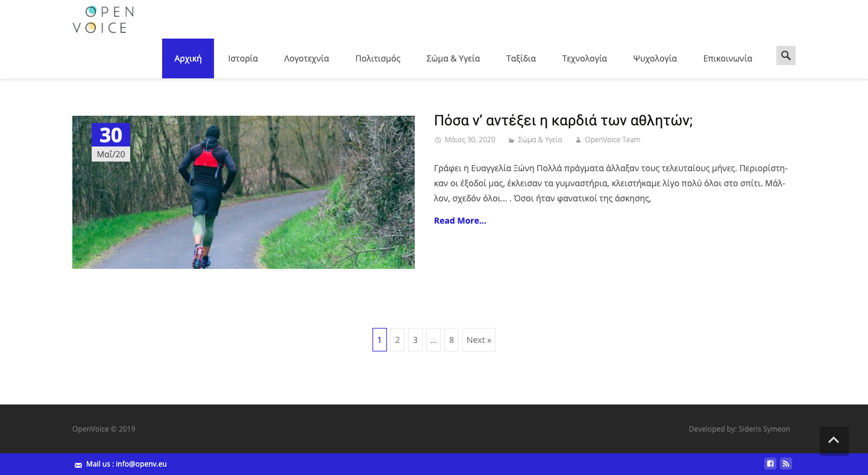Open the Επικοινωνία contact page
The image size is (868, 475).
click(728, 58)
